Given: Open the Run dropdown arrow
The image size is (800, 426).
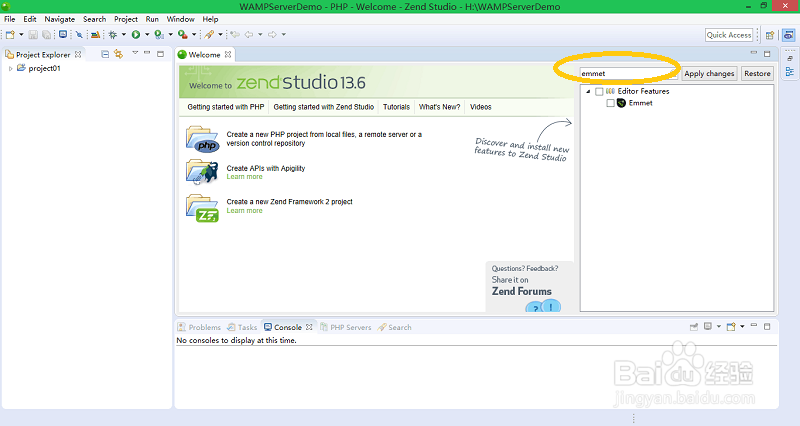Looking at the screenshot, I should (x=147, y=35).
